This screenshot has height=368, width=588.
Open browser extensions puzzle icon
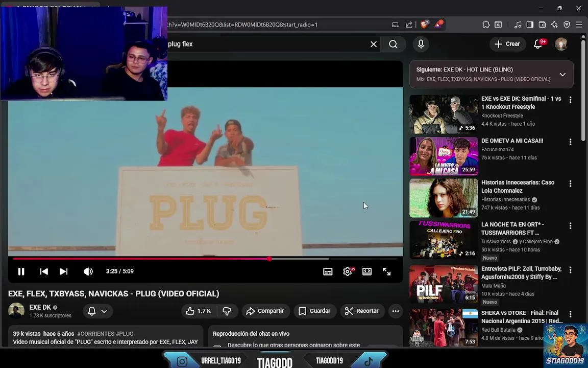pyautogui.click(x=485, y=25)
